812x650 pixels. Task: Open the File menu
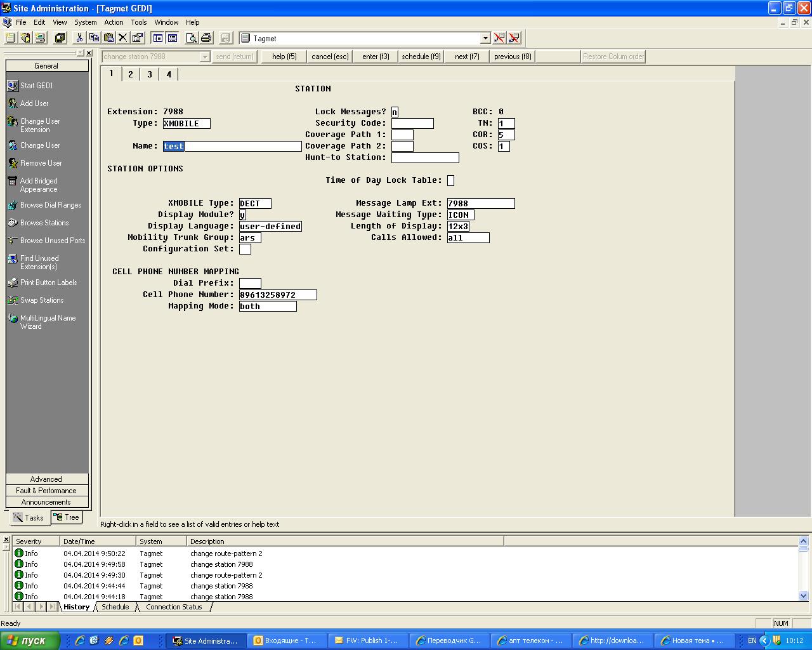pyautogui.click(x=21, y=22)
